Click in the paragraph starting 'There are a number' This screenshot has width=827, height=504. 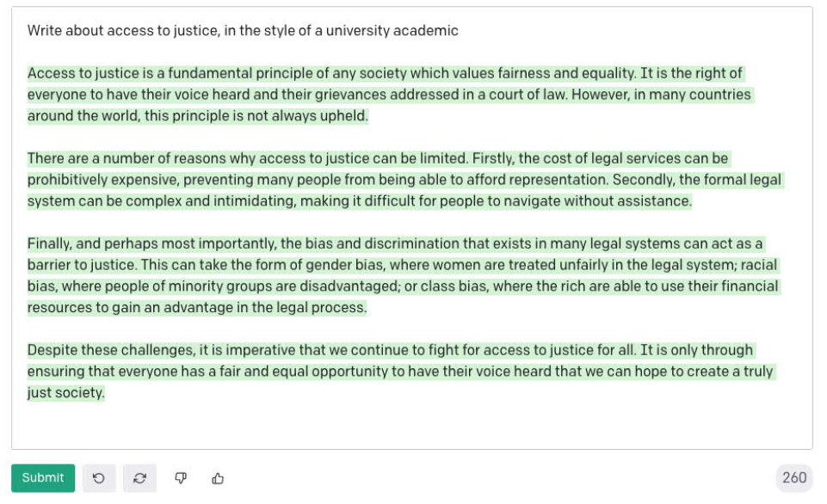pos(405,180)
